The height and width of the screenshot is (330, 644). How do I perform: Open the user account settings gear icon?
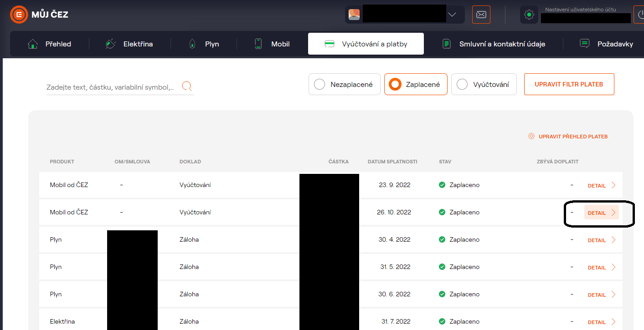click(x=529, y=15)
